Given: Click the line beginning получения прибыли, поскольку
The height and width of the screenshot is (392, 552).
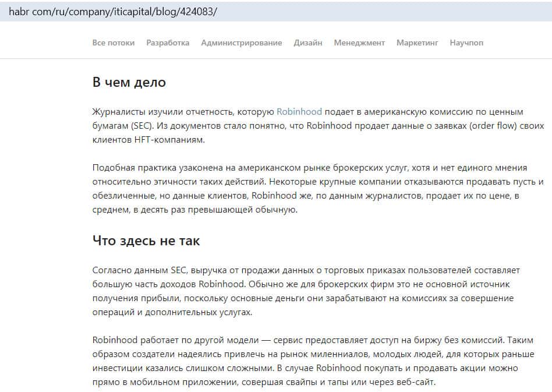Looking at the screenshot, I should coord(303,298).
